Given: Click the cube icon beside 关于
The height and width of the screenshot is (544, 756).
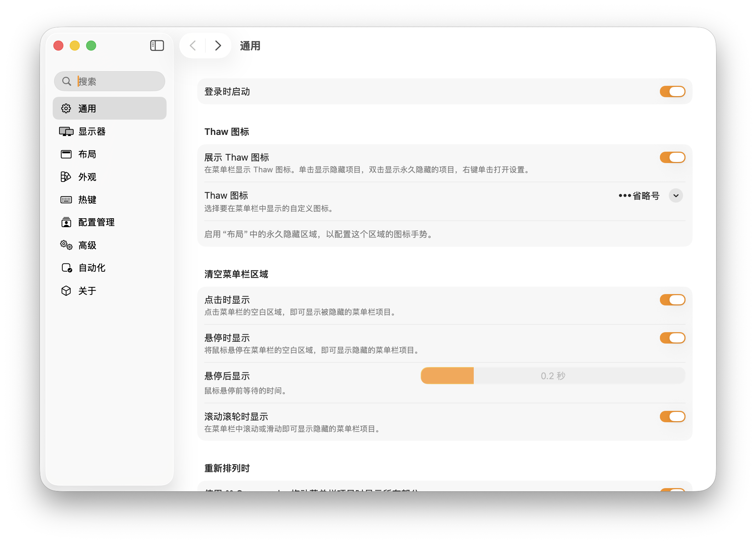Looking at the screenshot, I should click(66, 291).
